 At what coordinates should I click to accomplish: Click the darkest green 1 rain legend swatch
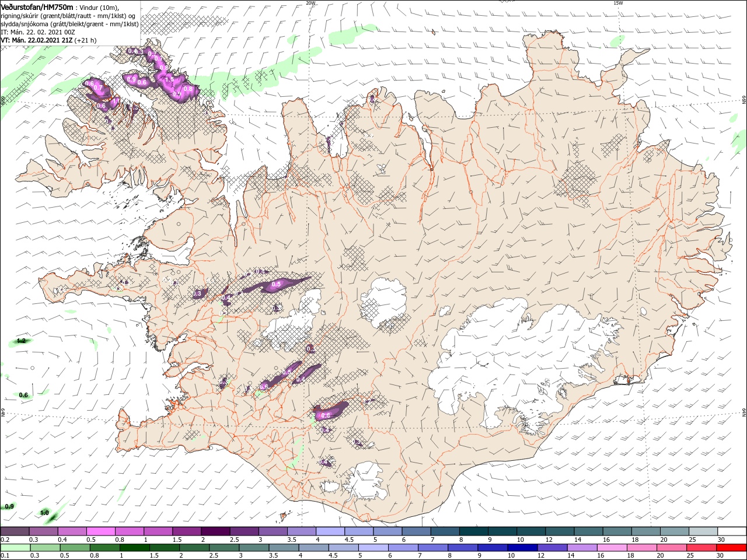(135, 548)
